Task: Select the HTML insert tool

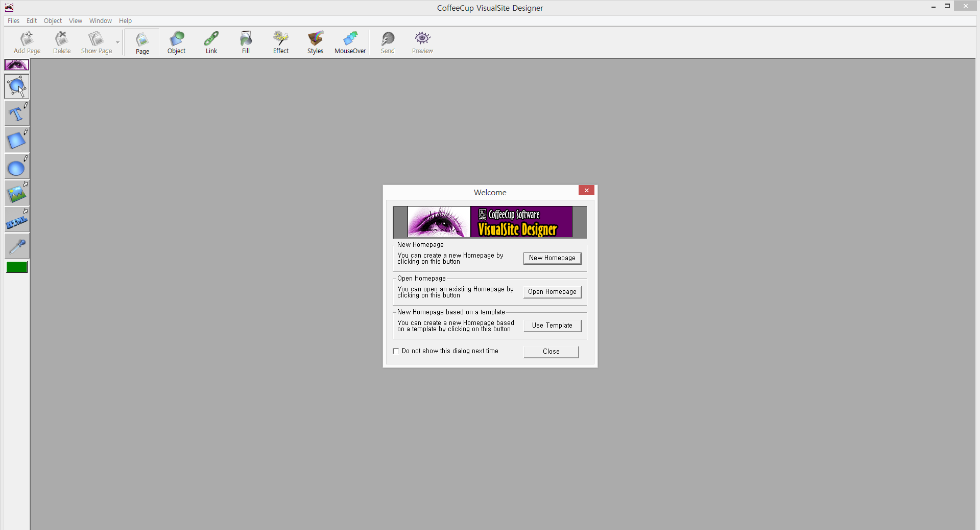Action: pos(17,219)
